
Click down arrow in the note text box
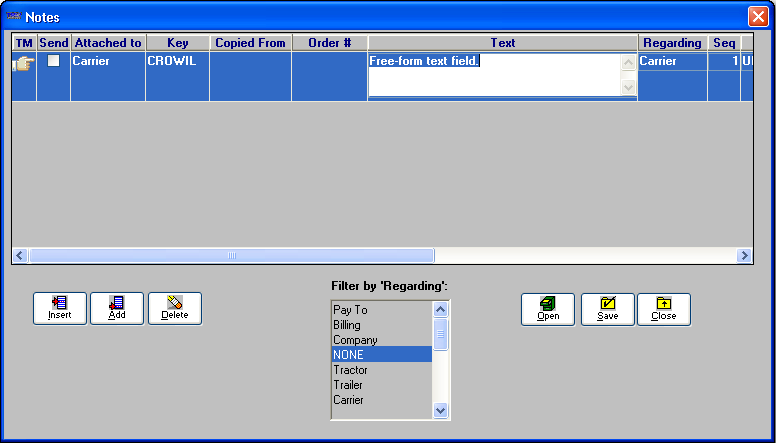click(x=629, y=88)
